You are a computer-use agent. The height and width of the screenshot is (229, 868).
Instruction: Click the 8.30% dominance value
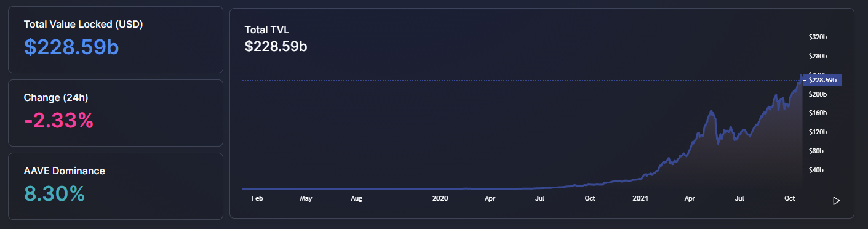pos(54,193)
